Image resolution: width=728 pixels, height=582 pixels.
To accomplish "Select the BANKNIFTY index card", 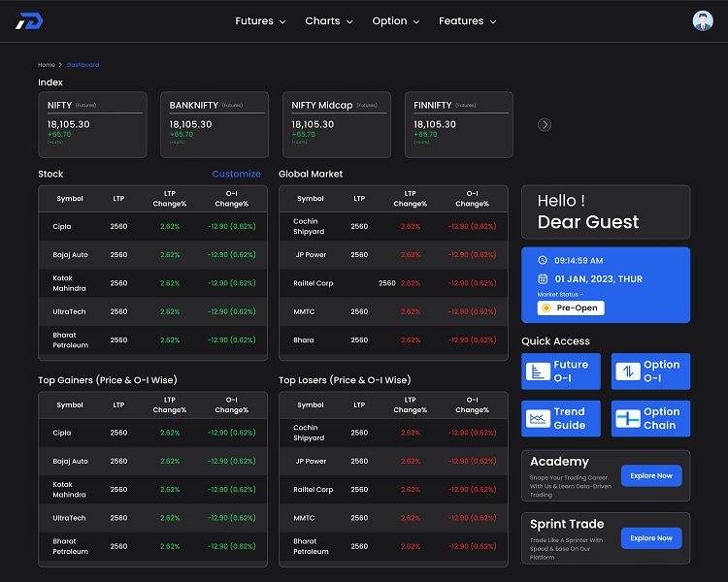I will [215, 124].
